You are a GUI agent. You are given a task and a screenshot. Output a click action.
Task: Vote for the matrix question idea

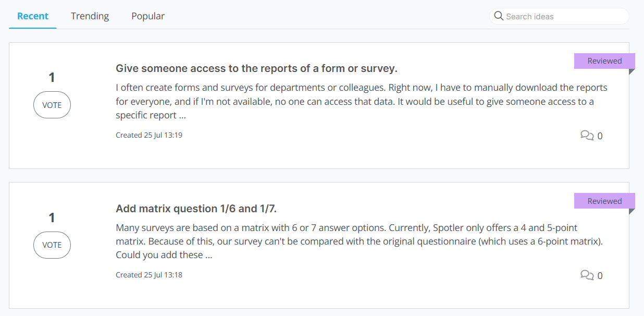[x=52, y=245]
